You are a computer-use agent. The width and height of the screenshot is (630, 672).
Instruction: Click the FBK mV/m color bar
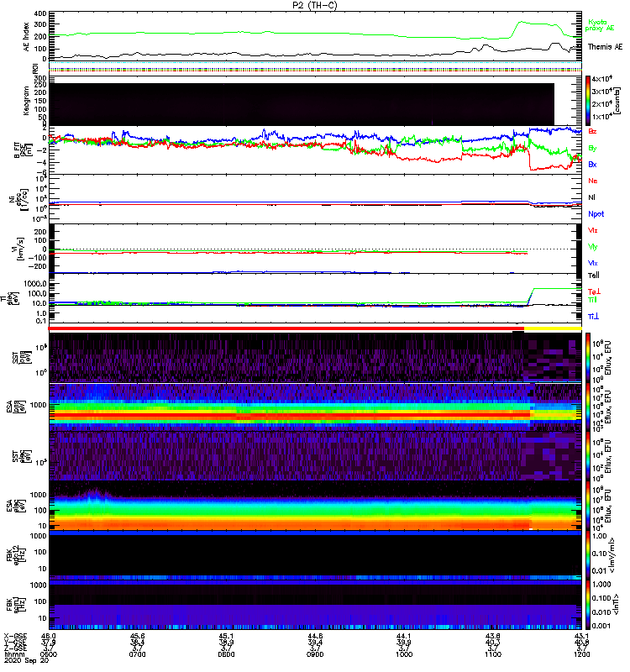pyautogui.click(x=588, y=555)
